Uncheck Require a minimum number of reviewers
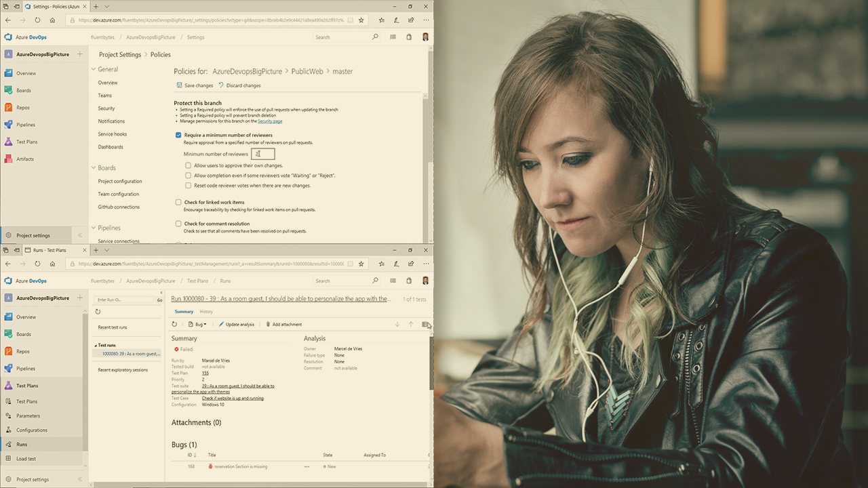 tap(178, 135)
